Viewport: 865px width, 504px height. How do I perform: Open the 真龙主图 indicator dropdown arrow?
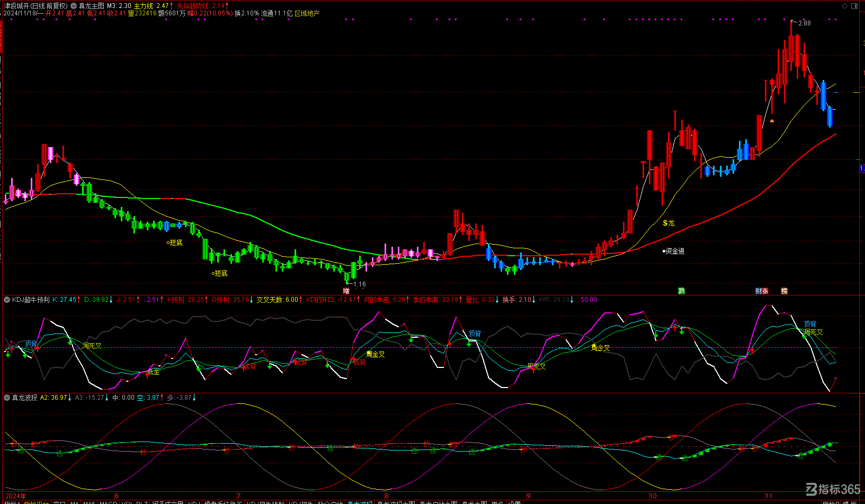point(74,6)
